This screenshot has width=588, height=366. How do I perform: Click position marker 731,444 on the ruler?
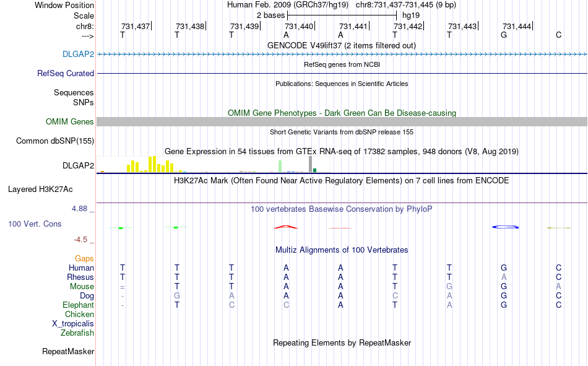[x=517, y=26]
